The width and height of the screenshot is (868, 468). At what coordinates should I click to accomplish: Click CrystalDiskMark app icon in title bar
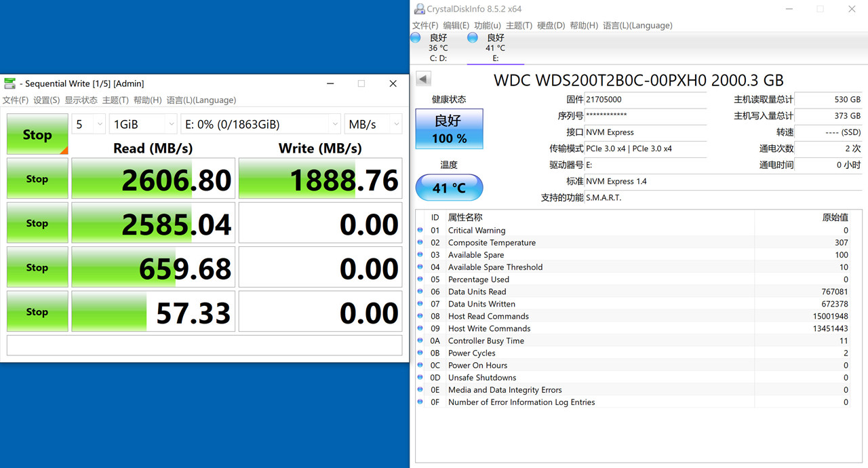tap(9, 83)
